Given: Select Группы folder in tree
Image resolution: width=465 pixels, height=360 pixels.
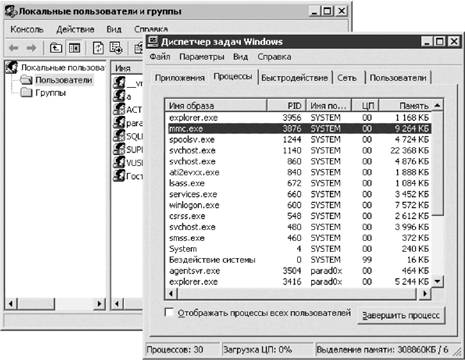Looking at the screenshot, I should (43, 93).
